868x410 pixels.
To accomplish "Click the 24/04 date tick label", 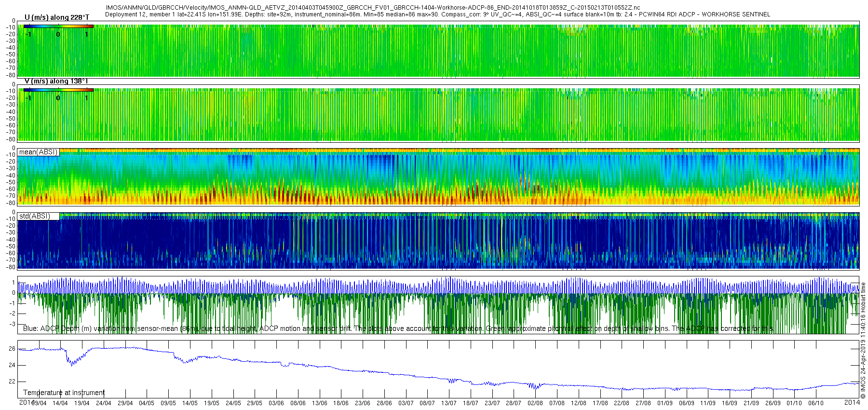I will pyautogui.click(x=104, y=403).
